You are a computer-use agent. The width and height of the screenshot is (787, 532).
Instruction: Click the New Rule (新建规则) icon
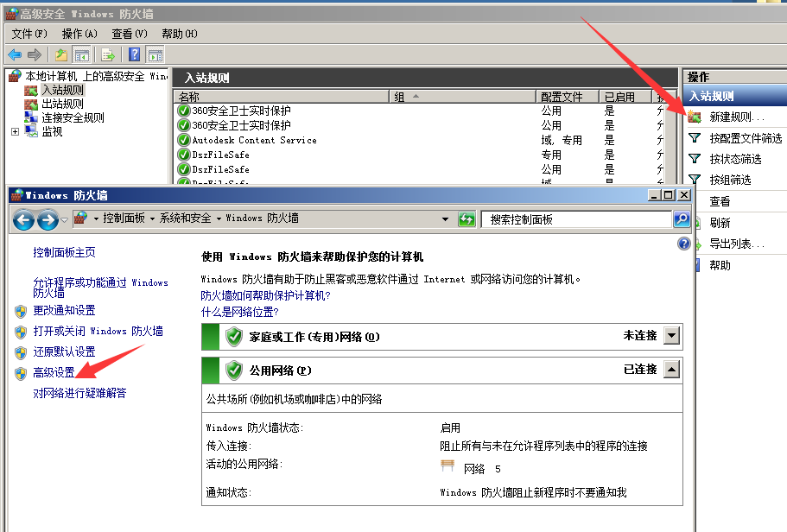pos(695,117)
